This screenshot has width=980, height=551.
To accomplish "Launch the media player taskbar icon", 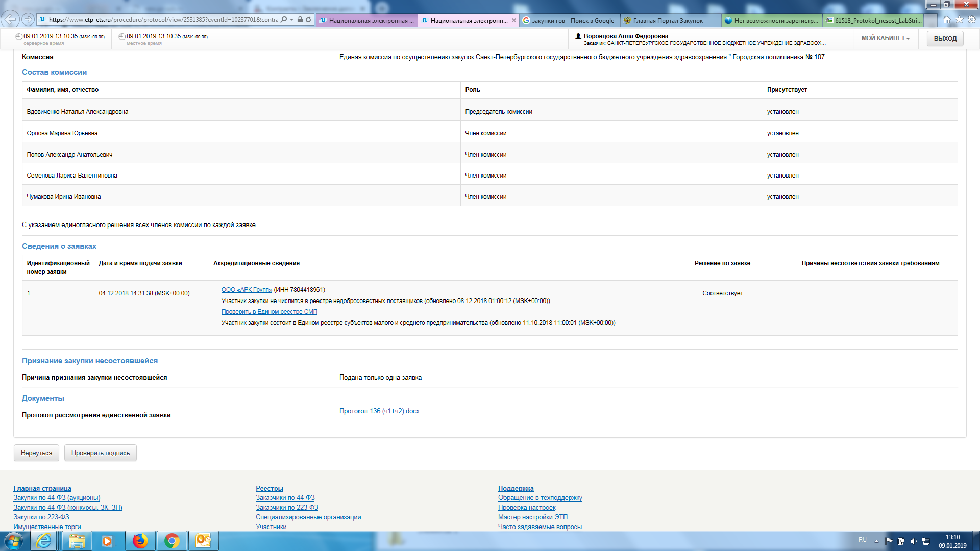I will [108, 541].
